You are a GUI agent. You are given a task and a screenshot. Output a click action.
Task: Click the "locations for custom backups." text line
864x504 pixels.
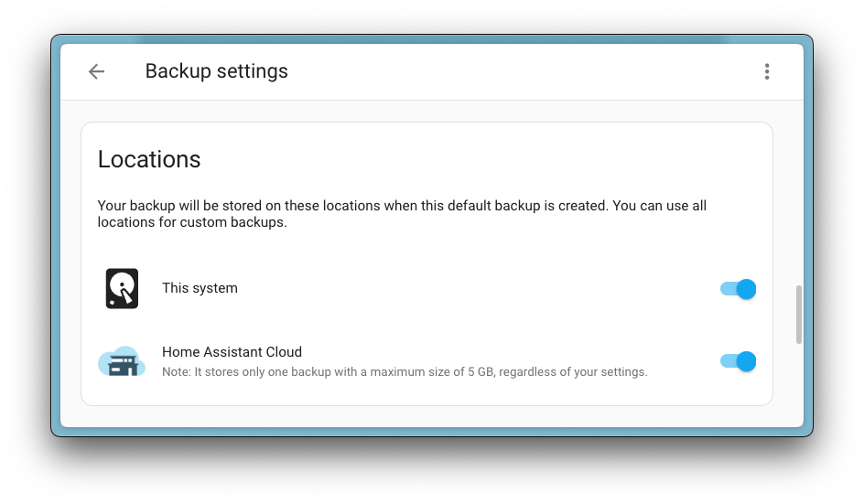click(192, 222)
